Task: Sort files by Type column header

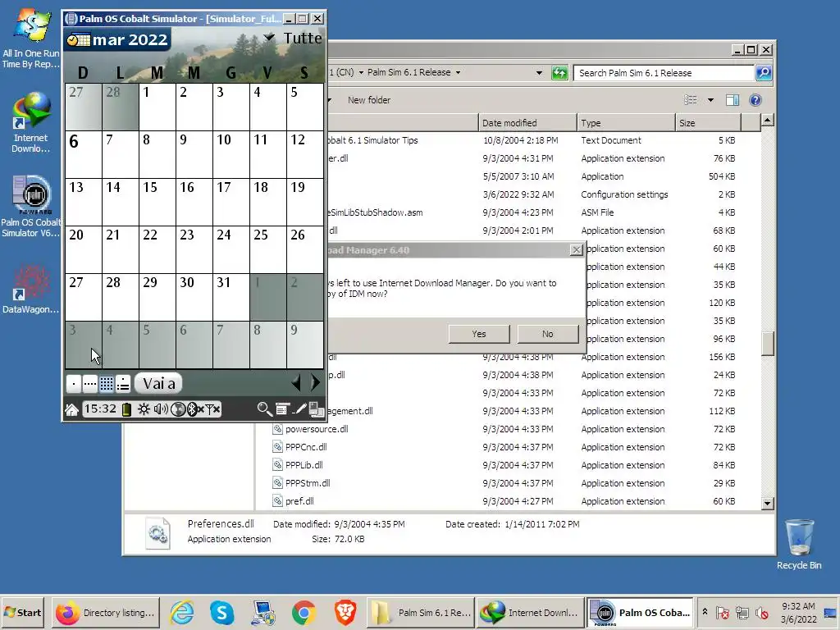Action: (x=626, y=123)
